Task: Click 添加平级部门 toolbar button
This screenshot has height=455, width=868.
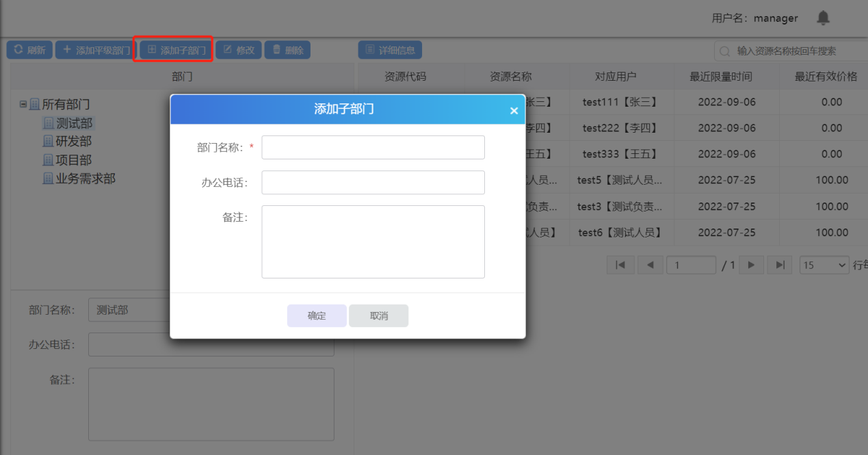Action: (x=96, y=50)
